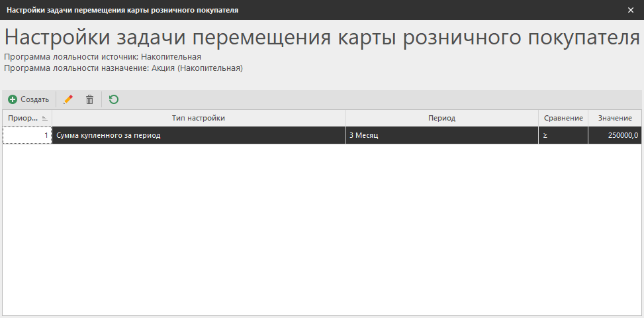The image size is (644, 318).
Task: Click the Программа лояльности назначение label
Action: (123, 68)
